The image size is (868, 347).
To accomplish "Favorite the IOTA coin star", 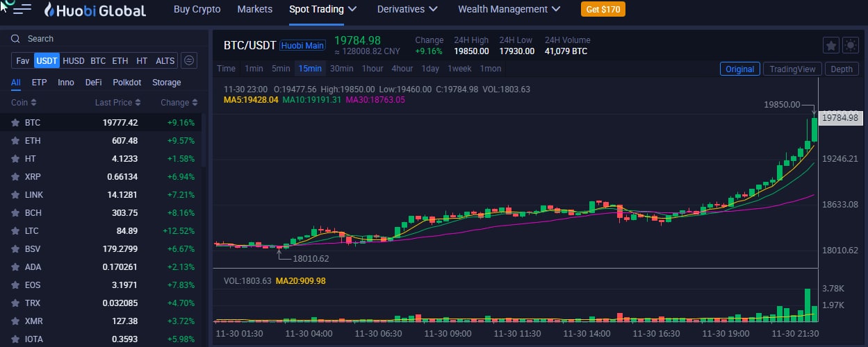I will (15, 339).
